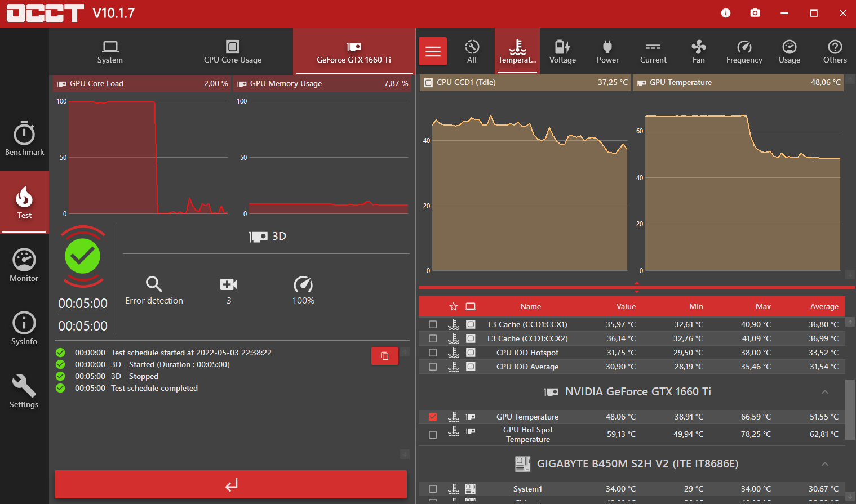Switch to Power sensors category

[x=607, y=52]
